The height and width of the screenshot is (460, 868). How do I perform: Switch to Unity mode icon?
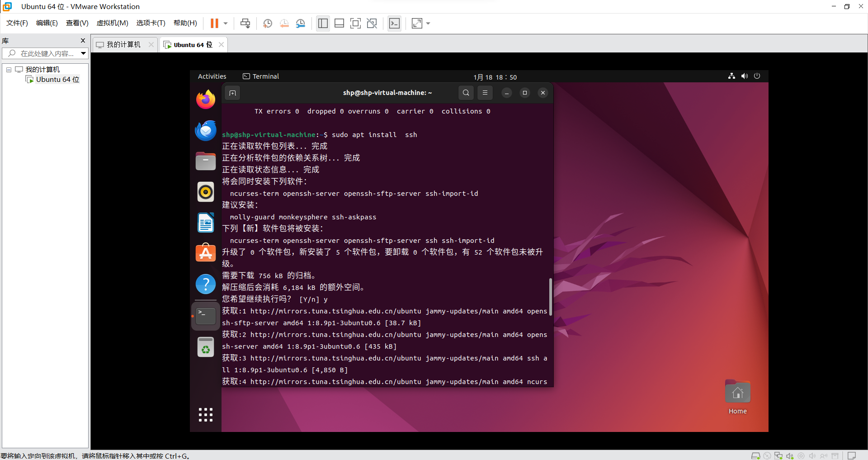pos(372,23)
